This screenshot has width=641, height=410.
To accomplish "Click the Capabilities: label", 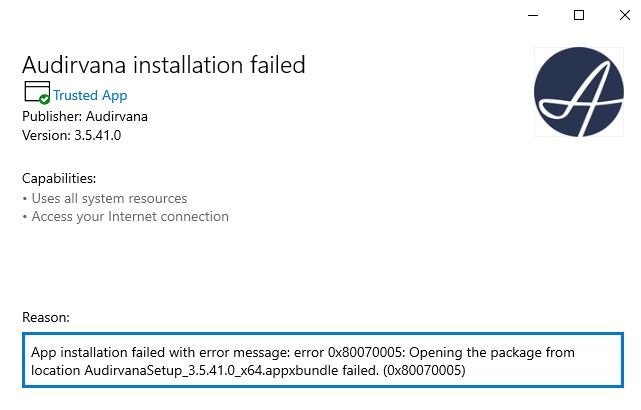I will [x=59, y=179].
